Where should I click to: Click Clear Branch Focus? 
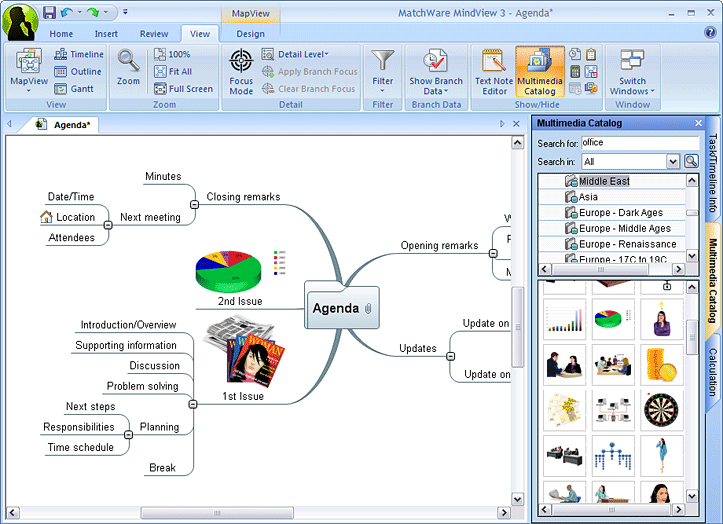(x=308, y=89)
